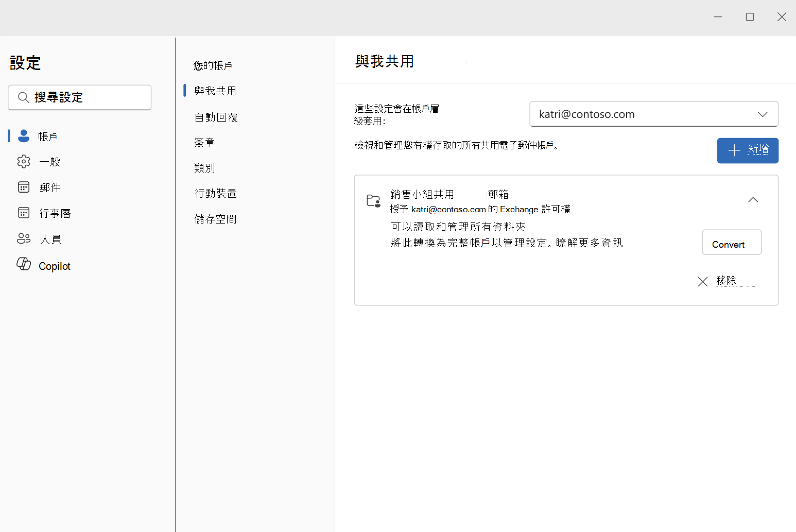
Task: Open 儲存空間 settings
Action: (216, 219)
